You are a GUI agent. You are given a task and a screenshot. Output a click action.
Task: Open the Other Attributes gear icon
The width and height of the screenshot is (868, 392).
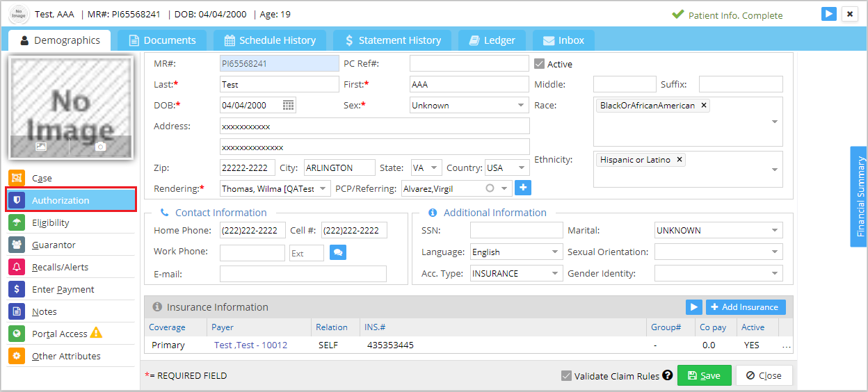click(x=17, y=356)
